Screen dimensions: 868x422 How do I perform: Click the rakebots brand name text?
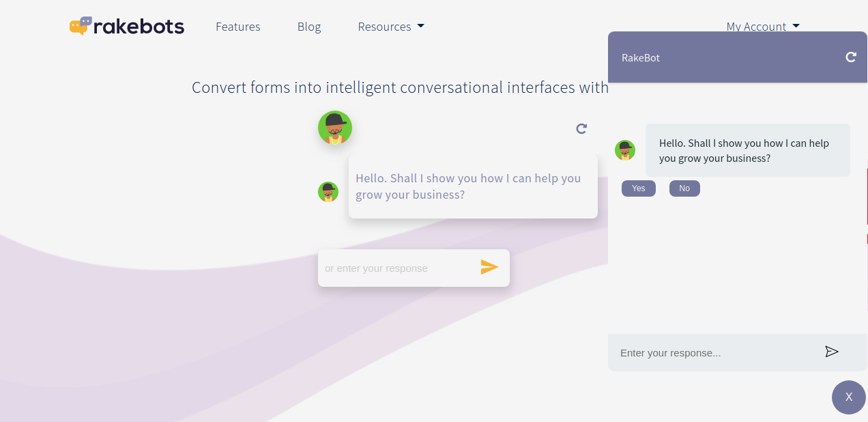tap(139, 27)
